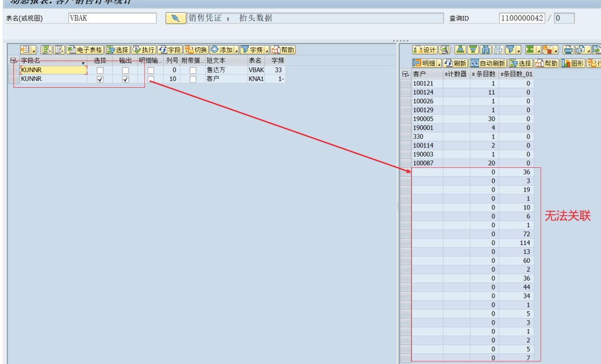Image resolution: width=601 pixels, height=364 pixels.
Task: Tick 附带描述 checkbox for VBAK KUNNR row
Action: [x=193, y=71]
